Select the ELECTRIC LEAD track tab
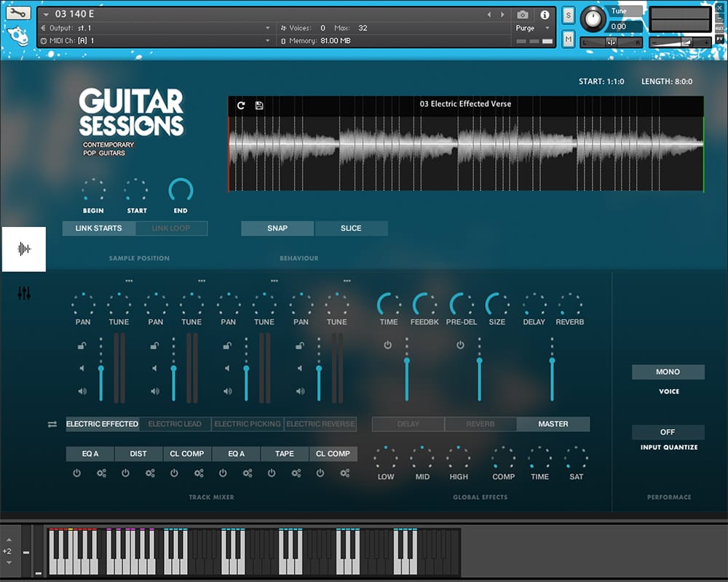This screenshot has height=582, width=728. [175, 424]
